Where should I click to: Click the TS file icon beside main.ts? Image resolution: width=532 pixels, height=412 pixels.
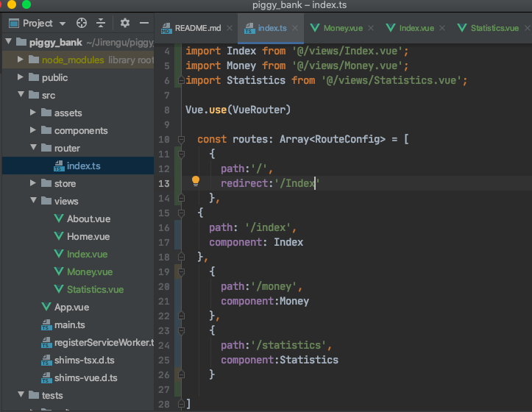46,324
